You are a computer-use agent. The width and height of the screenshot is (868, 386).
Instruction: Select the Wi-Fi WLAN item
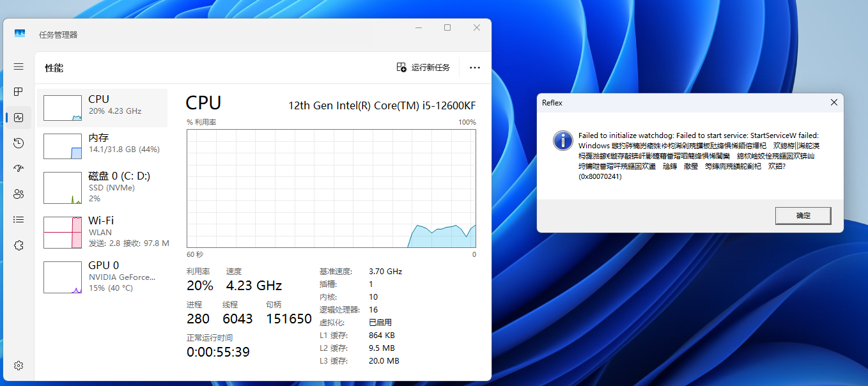click(102, 232)
